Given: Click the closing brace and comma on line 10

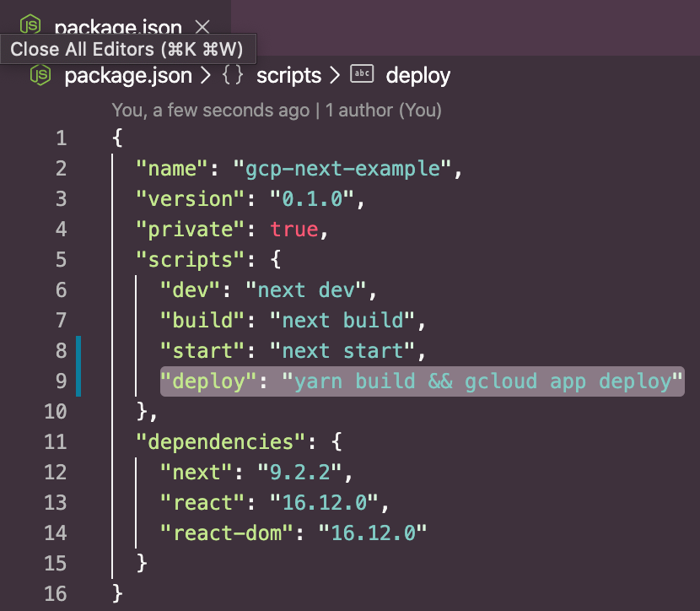Looking at the screenshot, I should pyautogui.click(x=147, y=411).
